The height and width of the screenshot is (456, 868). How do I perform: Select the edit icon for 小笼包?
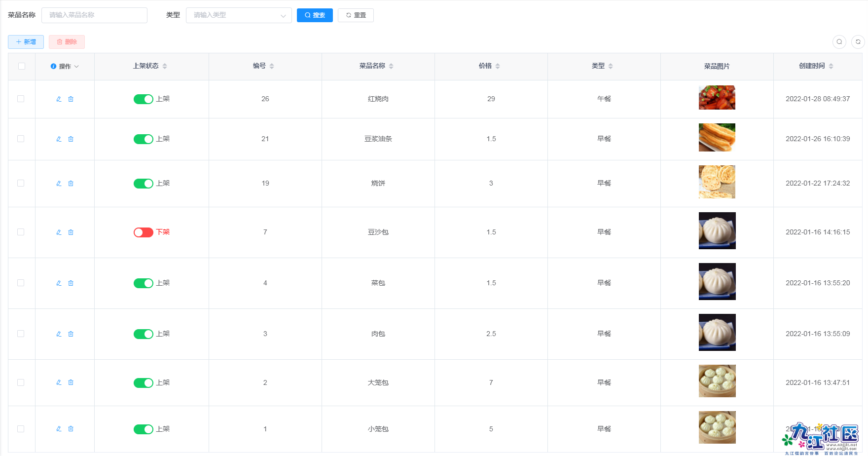[x=58, y=429]
